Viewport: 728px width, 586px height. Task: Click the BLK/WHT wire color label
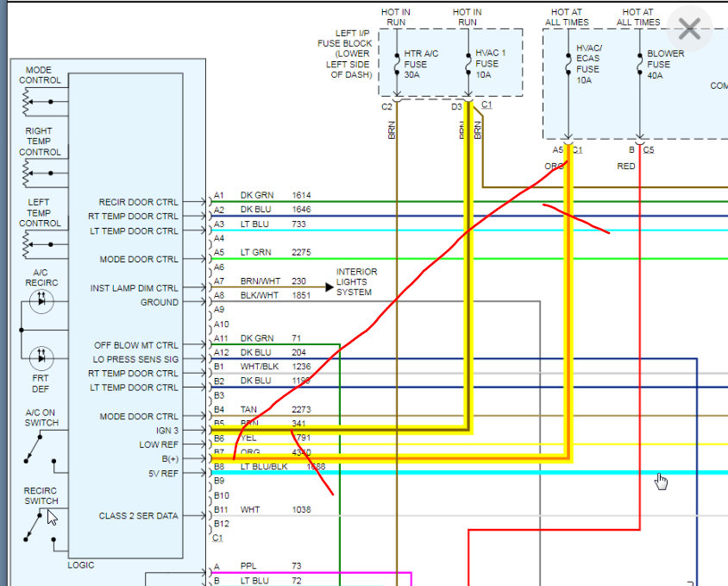(x=260, y=295)
